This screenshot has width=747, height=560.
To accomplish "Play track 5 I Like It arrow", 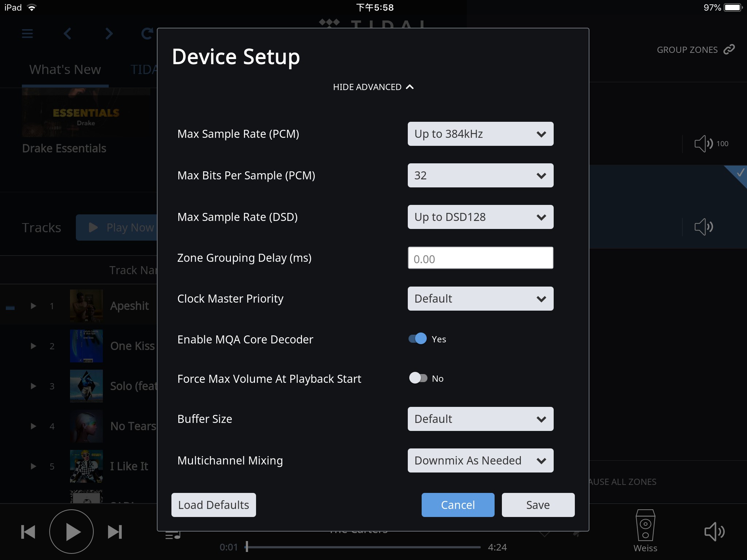I will click(33, 466).
